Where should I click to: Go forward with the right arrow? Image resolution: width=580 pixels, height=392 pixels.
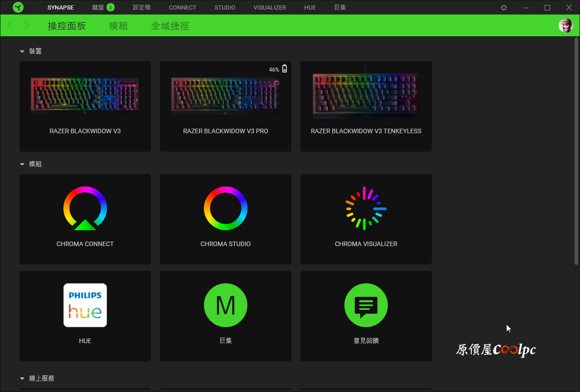27,26
